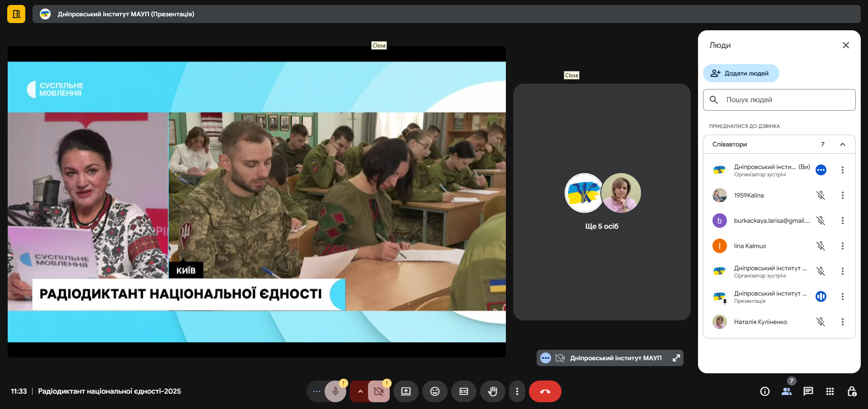
Task: Toggle the camera on or off
Action: tap(379, 391)
